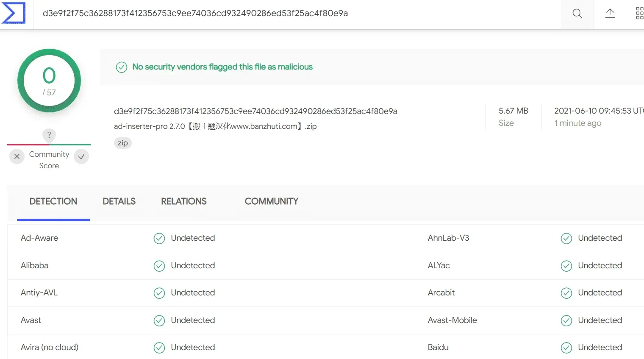
Task: Click the Avira undetected check icon
Action: click(159, 348)
